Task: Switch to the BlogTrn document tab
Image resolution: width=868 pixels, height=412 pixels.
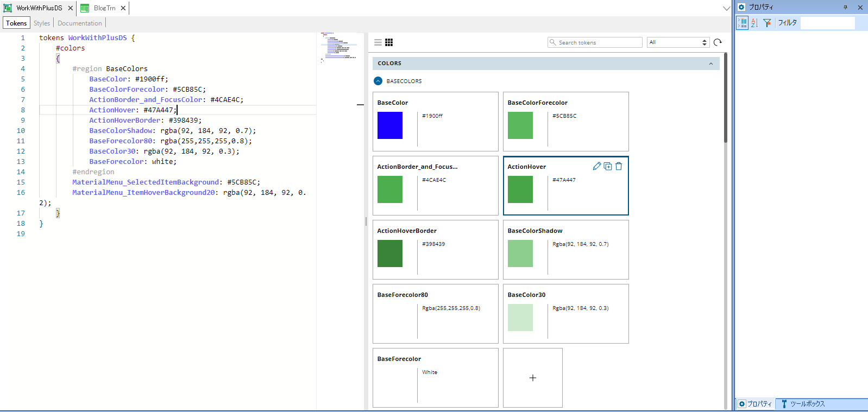Action: click(103, 8)
